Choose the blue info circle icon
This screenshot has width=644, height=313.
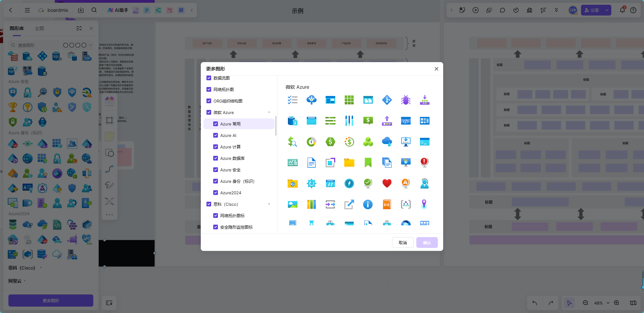pyautogui.click(x=368, y=204)
